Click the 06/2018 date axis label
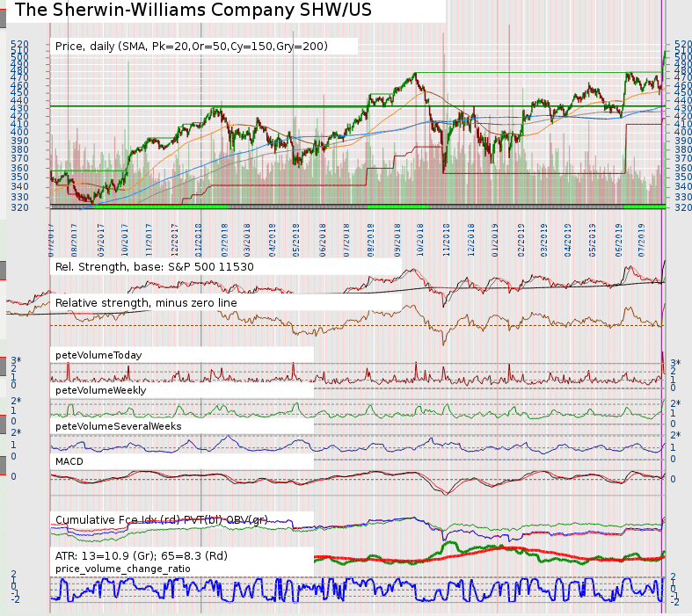This screenshot has width=692, height=616. click(323, 240)
